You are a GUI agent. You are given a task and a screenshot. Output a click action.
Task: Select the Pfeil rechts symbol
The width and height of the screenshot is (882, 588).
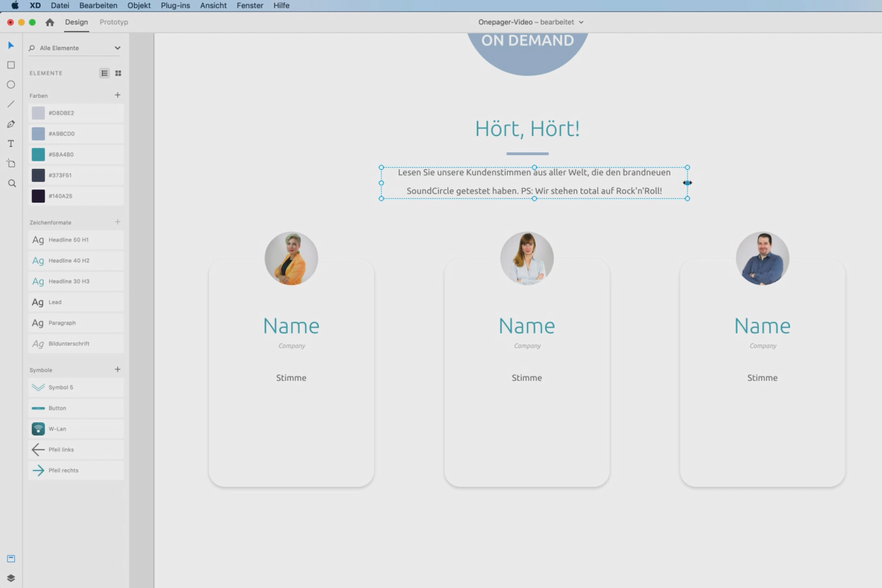(x=76, y=470)
